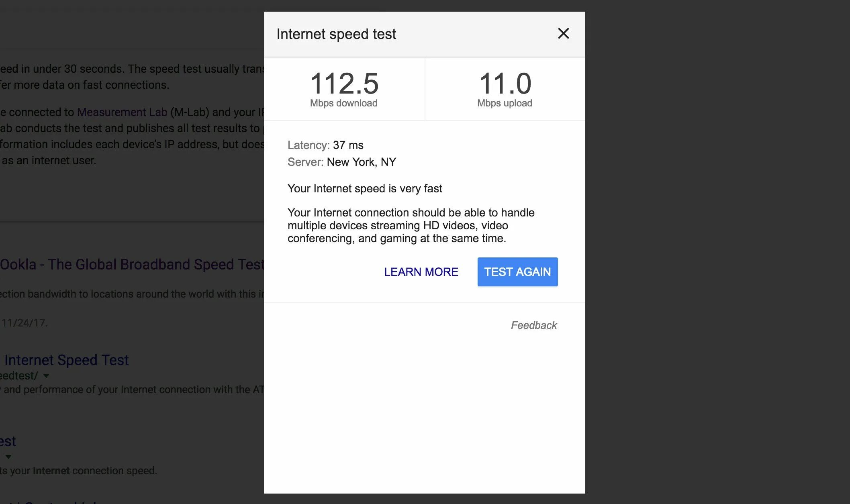Image resolution: width=850 pixels, height=504 pixels.
Task: Click the Server New York, NY line
Action: point(341,162)
